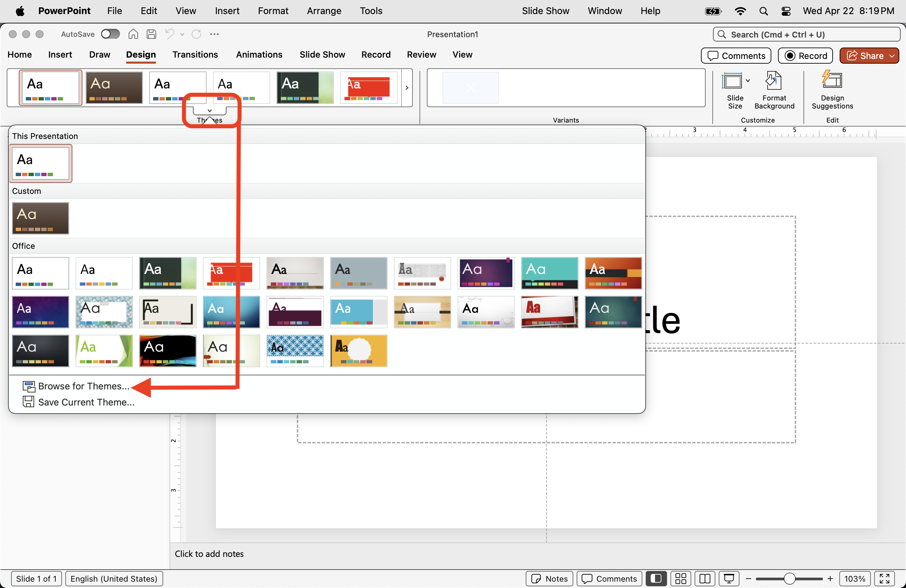Open the Slide Size dropdown arrow
906x588 pixels.
[x=748, y=81]
